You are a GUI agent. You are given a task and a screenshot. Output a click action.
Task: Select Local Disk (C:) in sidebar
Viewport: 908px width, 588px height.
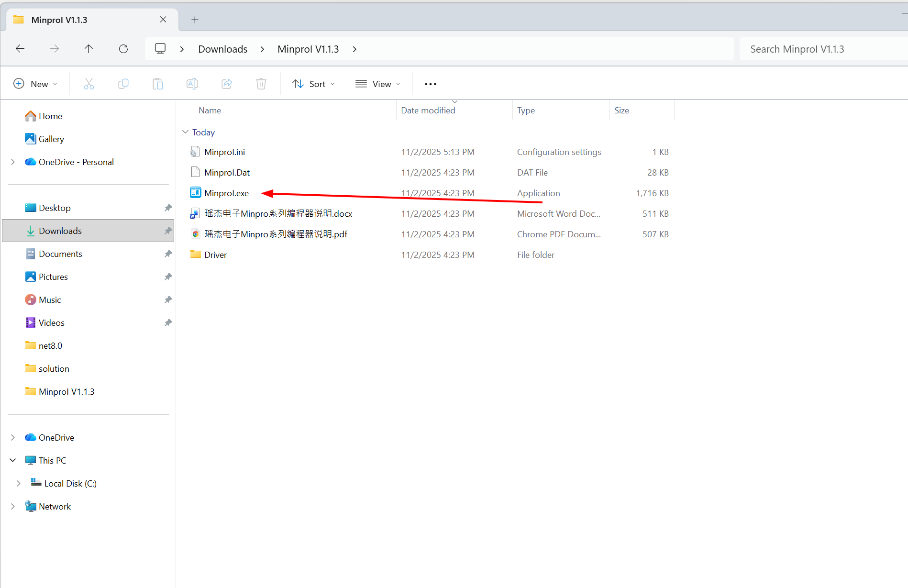point(70,484)
